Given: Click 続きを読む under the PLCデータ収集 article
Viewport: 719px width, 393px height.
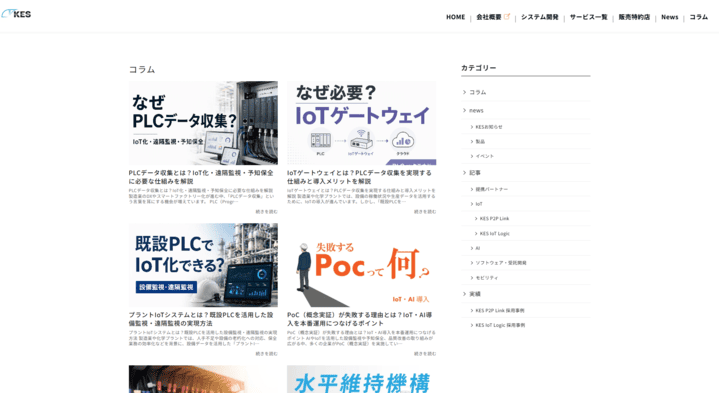Looking at the screenshot, I should click(266, 212).
